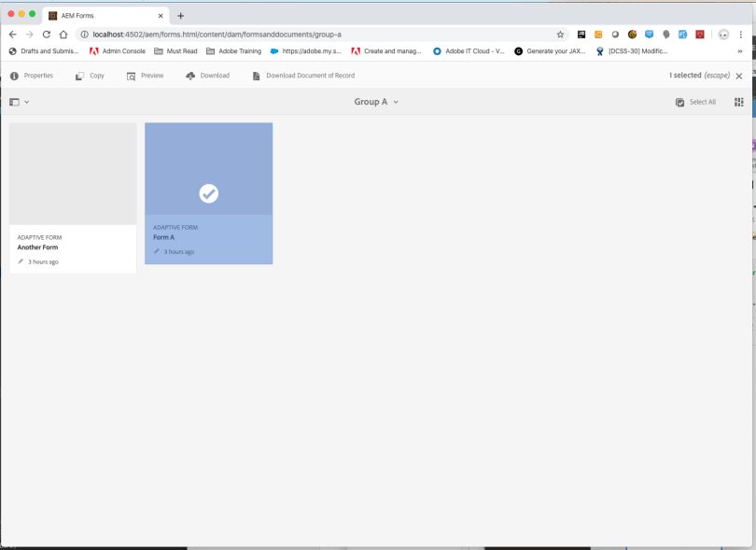The width and height of the screenshot is (756, 550).
Task: Reload the page in the browser
Action: tap(45, 34)
